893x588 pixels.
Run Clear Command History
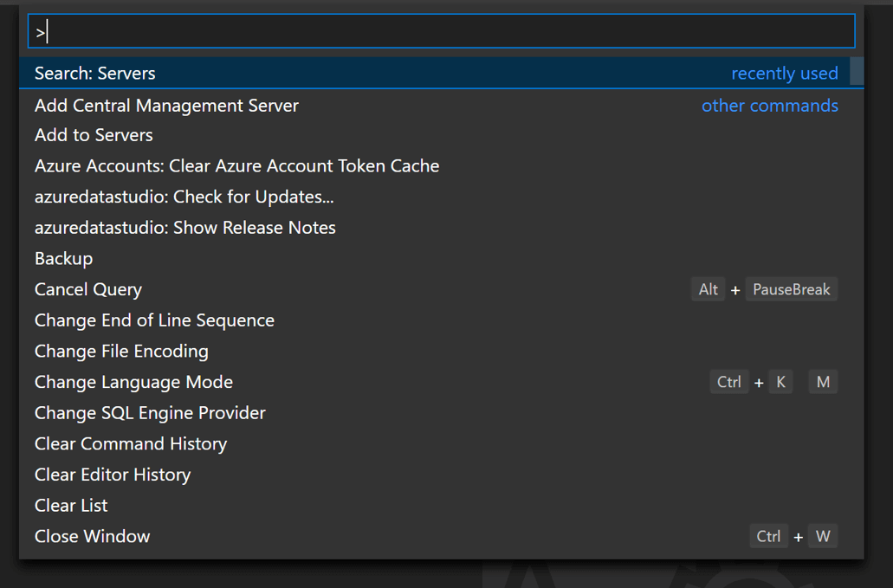pyautogui.click(x=442, y=443)
